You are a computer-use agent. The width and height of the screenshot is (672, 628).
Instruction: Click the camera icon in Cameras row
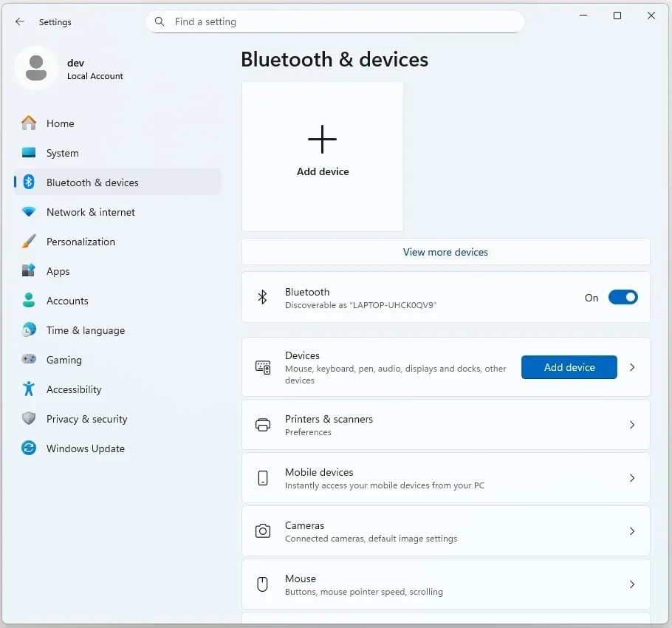(263, 531)
